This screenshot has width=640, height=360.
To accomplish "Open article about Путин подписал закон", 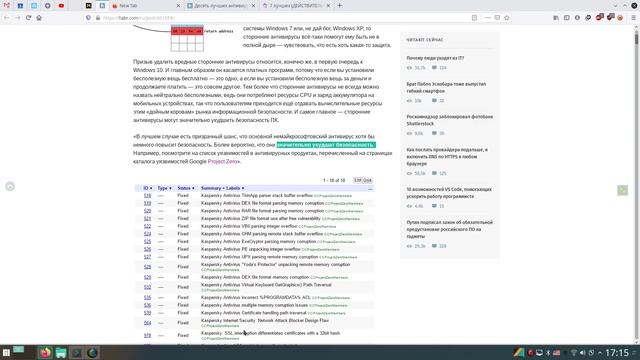I will [449, 229].
